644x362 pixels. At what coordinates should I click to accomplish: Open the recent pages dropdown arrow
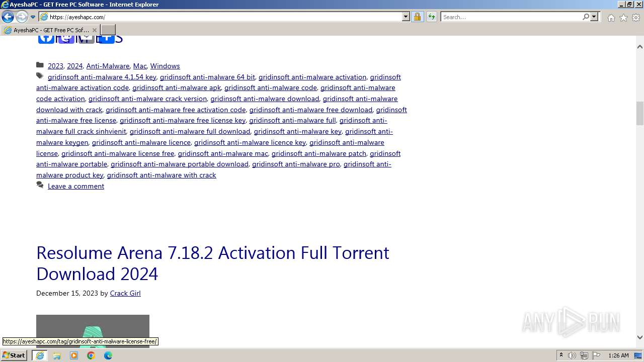pos(33,17)
